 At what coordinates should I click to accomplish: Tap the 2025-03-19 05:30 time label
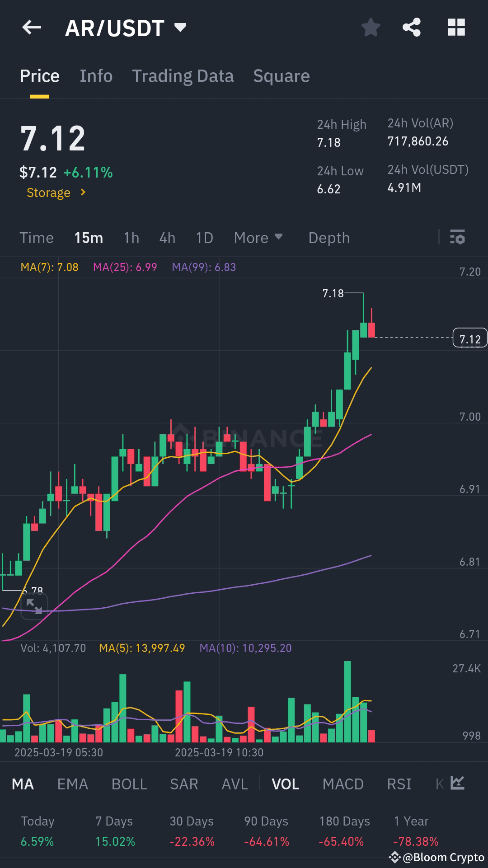pos(59,752)
